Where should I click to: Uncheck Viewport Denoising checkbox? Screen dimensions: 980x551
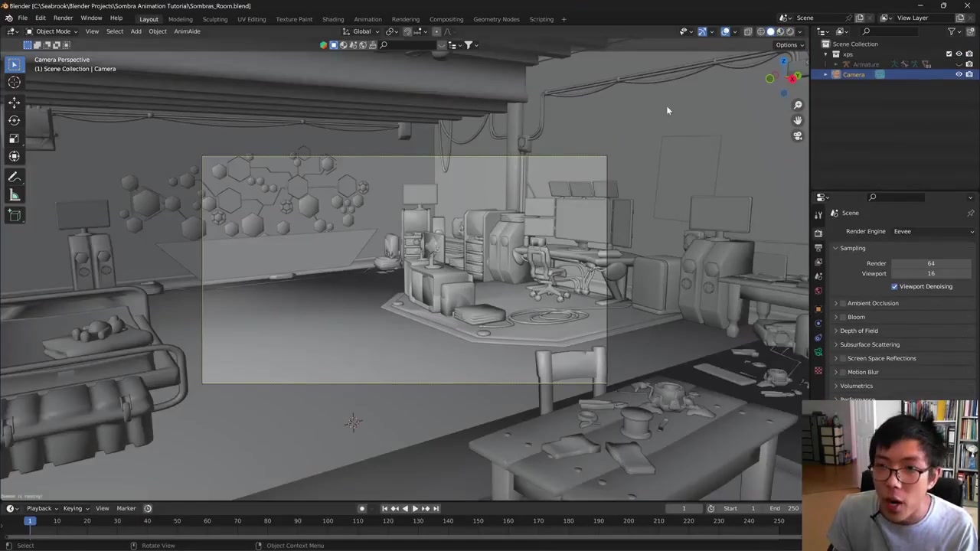894,286
